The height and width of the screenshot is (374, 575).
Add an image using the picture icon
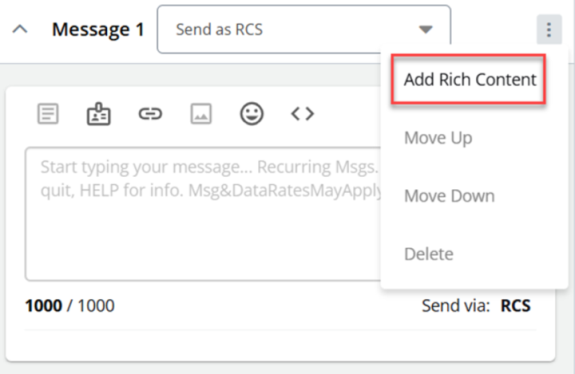[x=201, y=114]
